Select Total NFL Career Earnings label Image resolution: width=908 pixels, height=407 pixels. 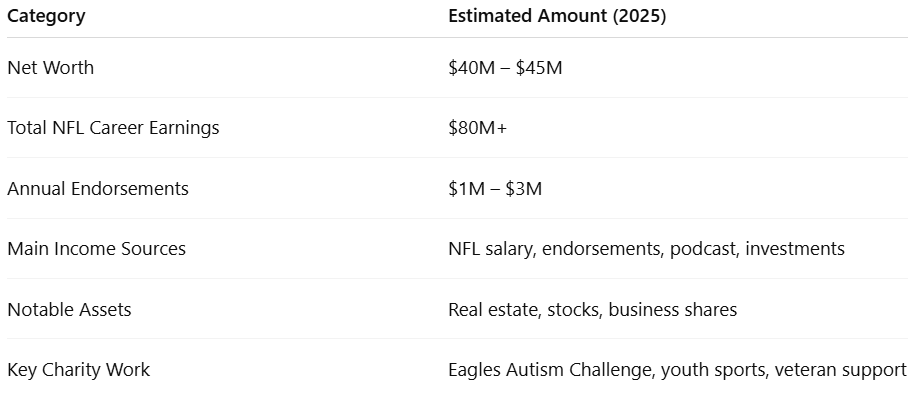click(x=113, y=128)
